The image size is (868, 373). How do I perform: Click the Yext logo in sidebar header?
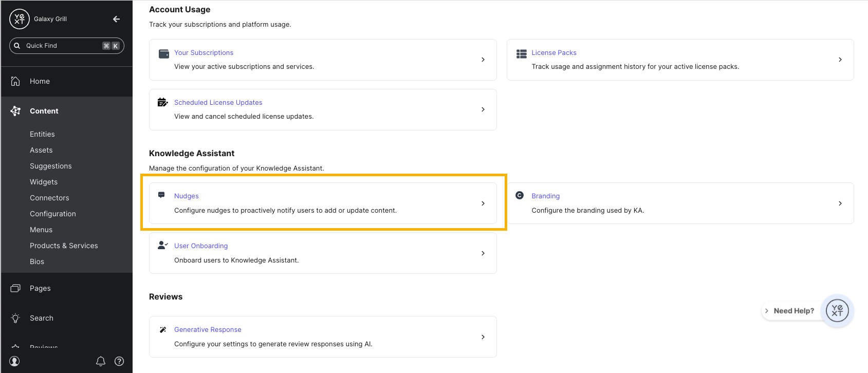click(20, 19)
